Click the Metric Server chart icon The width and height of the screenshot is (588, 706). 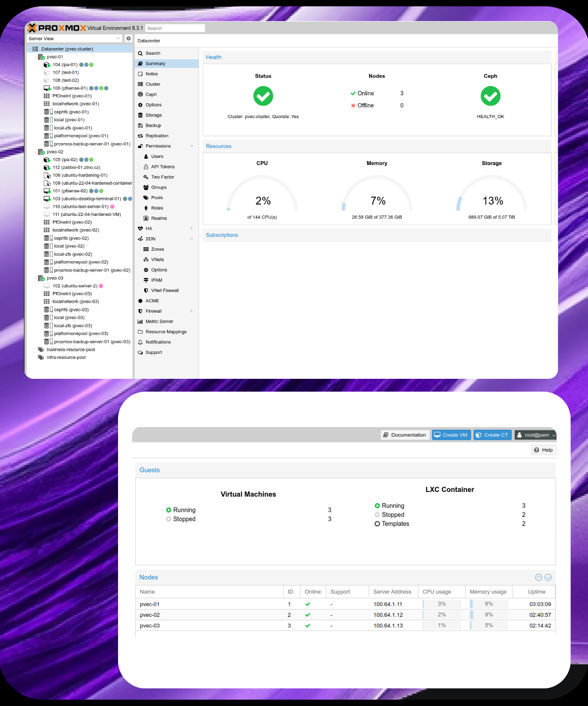[x=140, y=321]
